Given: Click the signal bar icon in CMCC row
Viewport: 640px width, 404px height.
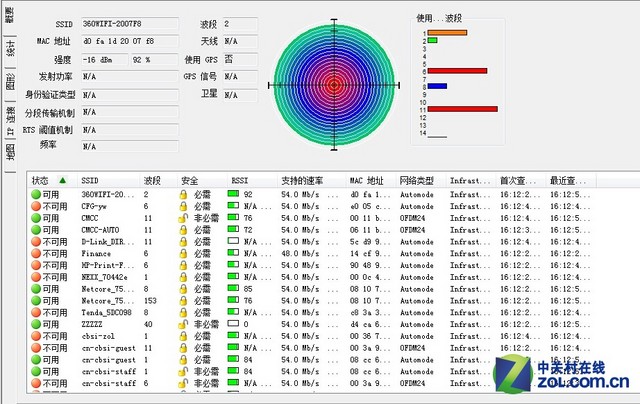Looking at the screenshot, I should (x=233, y=217).
